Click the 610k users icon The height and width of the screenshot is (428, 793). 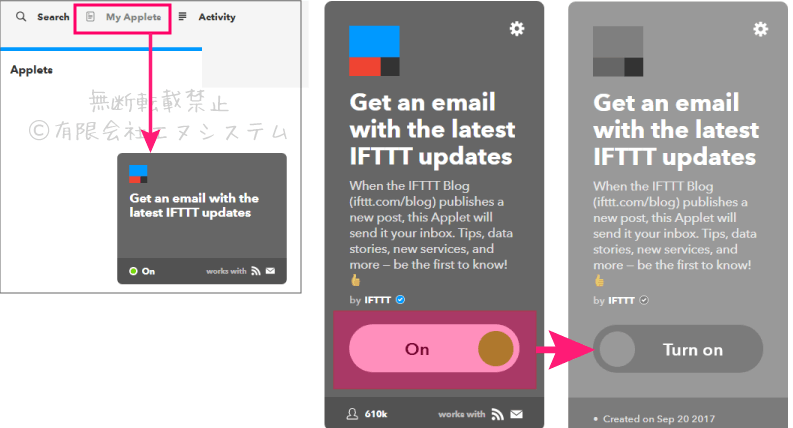tap(352, 414)
